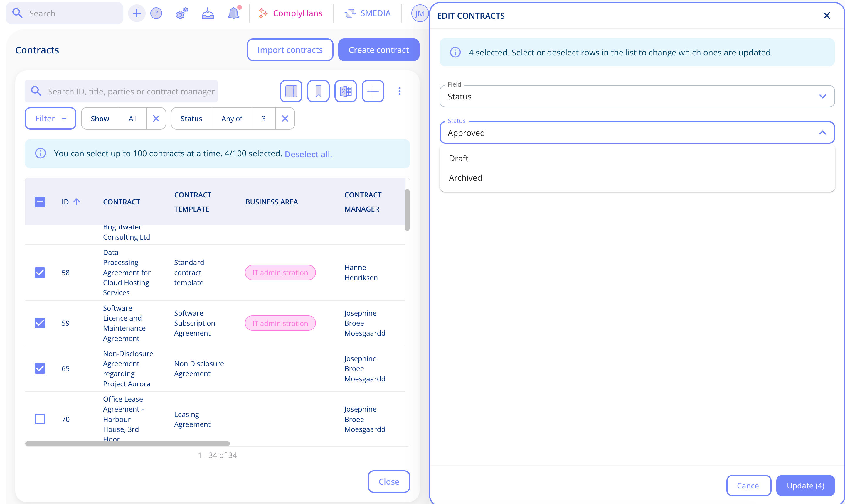Open the Show All filter value
Image resolution: width=845 pixels, height=504 pixels.
[132, 119]
